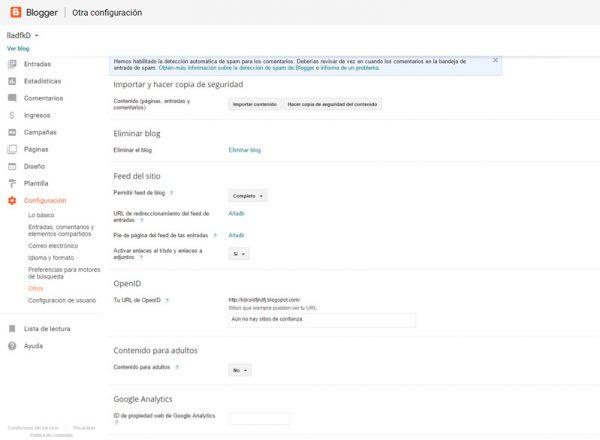
Task: Go to Entradas menu item
Action: click(37, 64)
